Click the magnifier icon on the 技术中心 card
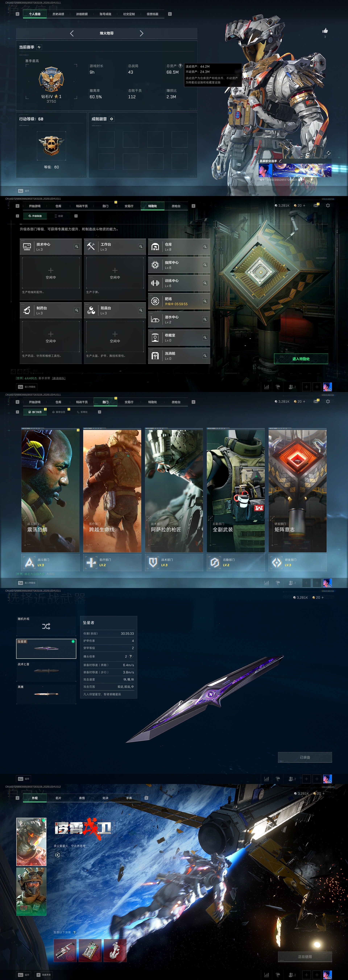Viewport: 348px width, 980px height. point(76,246)
